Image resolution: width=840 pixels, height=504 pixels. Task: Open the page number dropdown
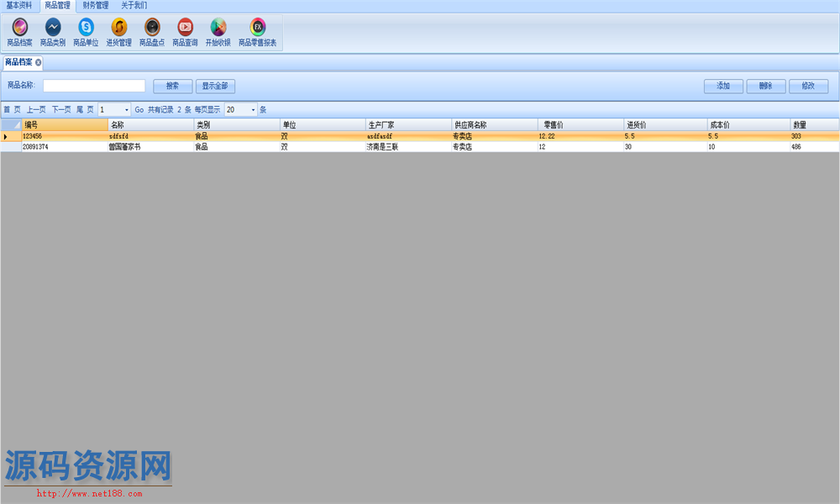[x=127, y=110]
